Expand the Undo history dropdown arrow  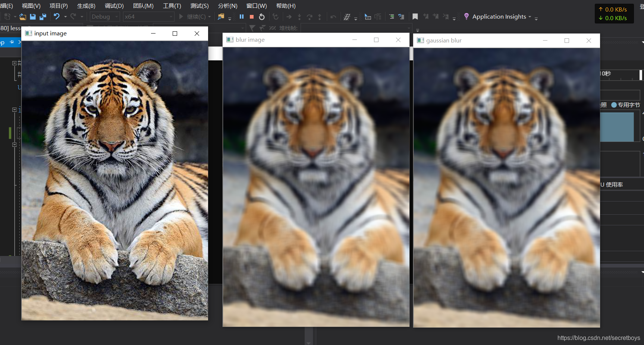pos(65,17)
